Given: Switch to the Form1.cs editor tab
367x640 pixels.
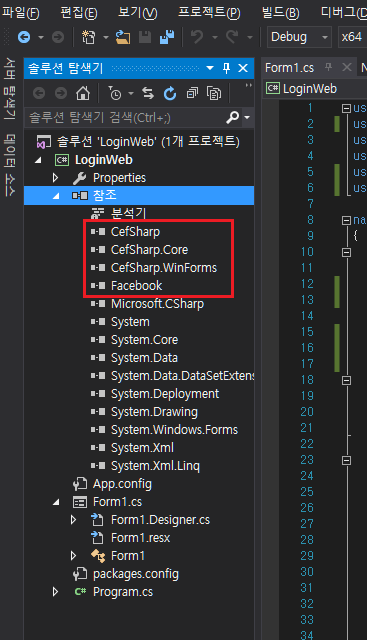Looking at the screenshot, I should click(x=289, y=68).
